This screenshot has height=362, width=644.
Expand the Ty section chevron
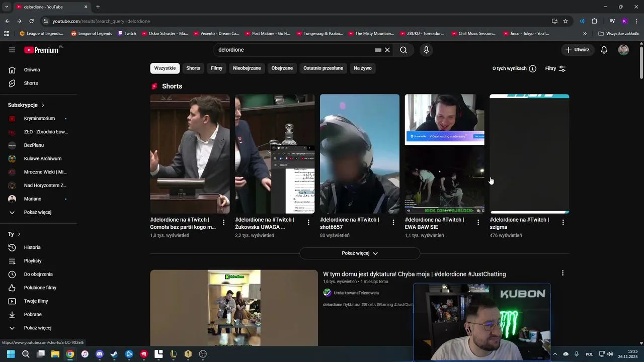point(19,234)
